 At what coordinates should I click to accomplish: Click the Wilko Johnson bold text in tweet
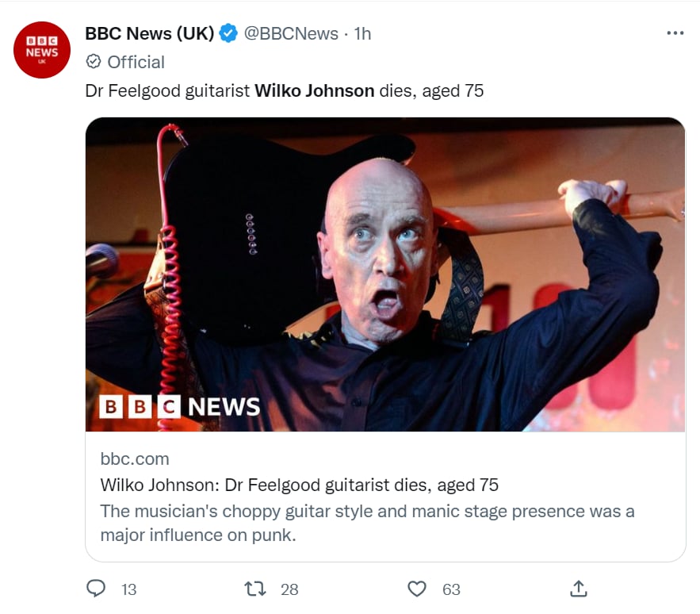point(314,90)
